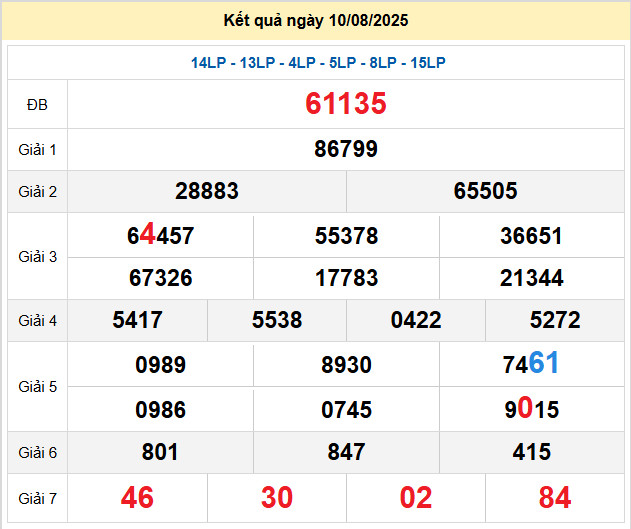Click the Giải 3 label

(37, 257)
